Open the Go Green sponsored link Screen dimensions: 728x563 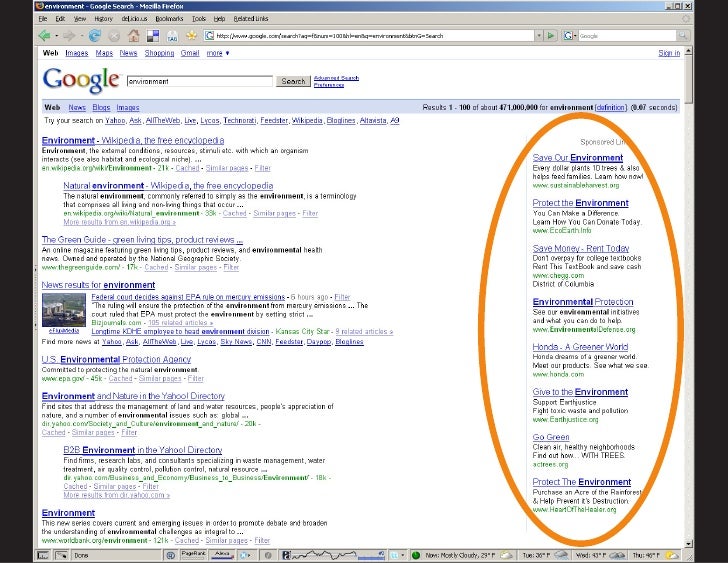pyautogui.click(x=551, y=437)
